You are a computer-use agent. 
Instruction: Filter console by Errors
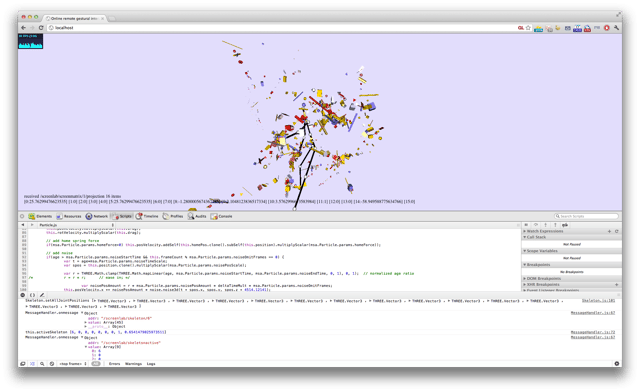115,364
